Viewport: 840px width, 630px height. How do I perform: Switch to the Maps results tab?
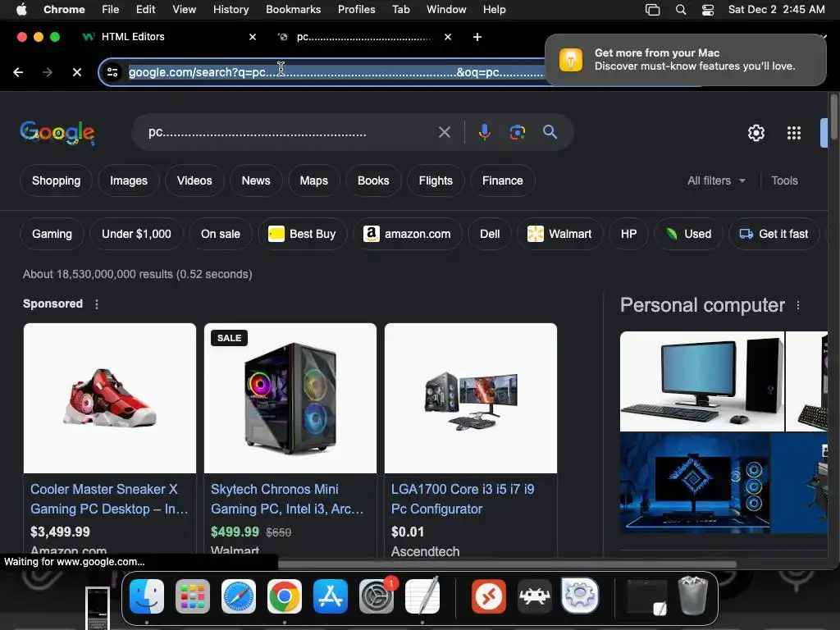314,180
